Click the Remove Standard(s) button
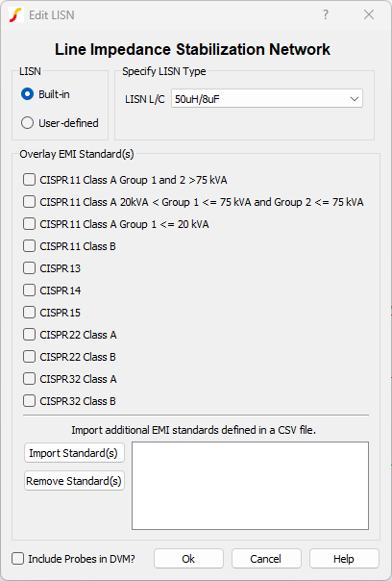 click(74, 481)
